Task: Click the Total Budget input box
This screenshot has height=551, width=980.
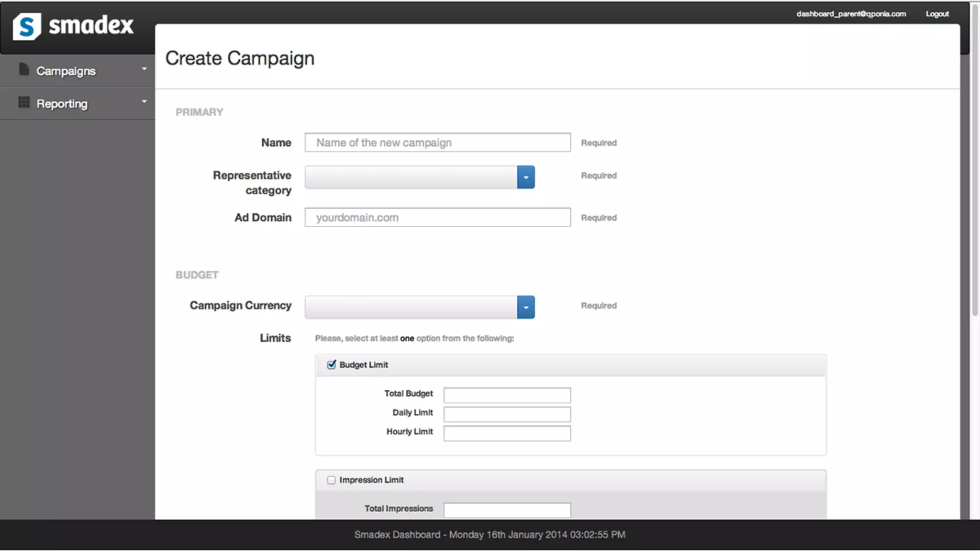Action: point(507,395)
